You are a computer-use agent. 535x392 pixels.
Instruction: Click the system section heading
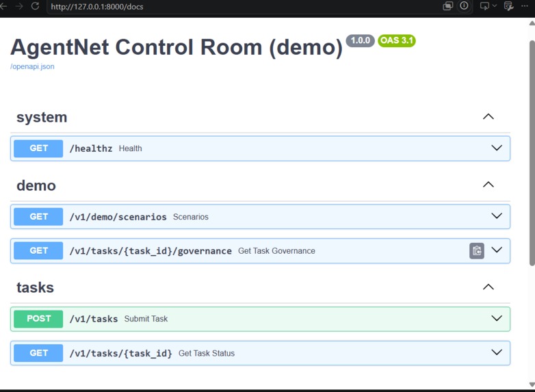pyautogui.click(x=42, y=118)
